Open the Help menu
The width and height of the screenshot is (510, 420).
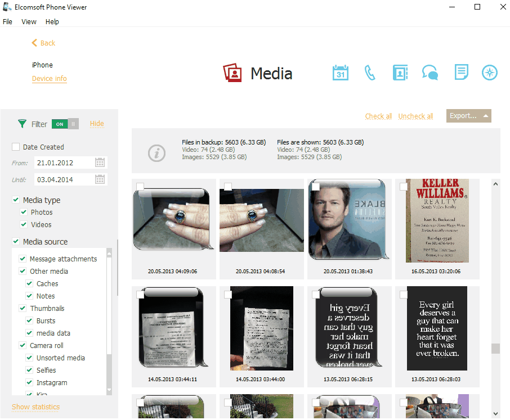pyautogui.click(x=52, y=22)
